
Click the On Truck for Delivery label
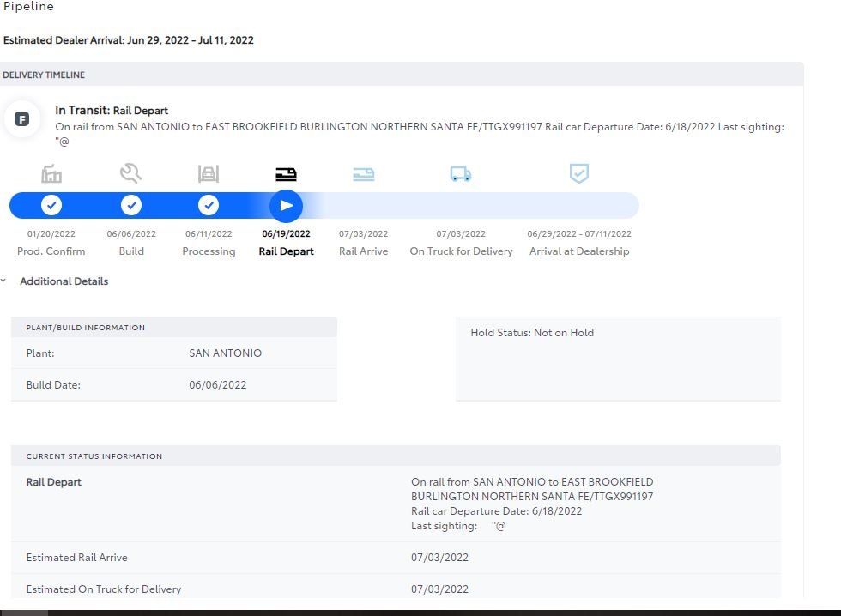(x=462, y=251)
